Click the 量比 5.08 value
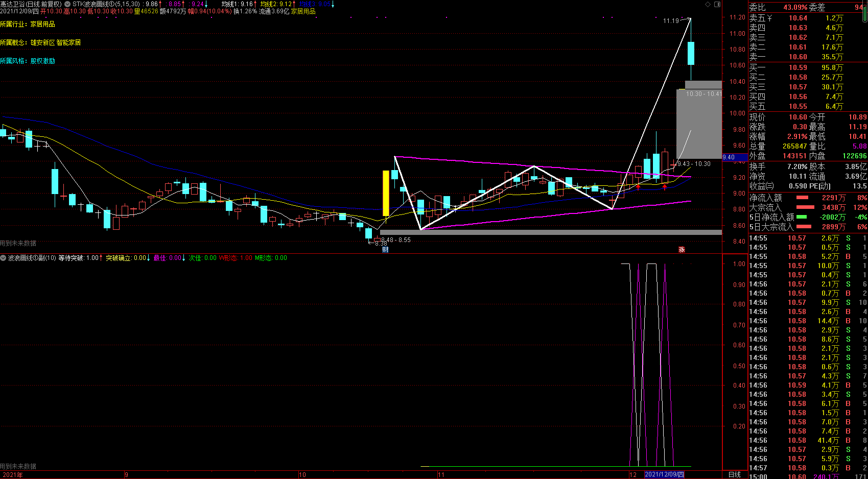868x479 pixels. pyautogui.click(x=860, y=147)
